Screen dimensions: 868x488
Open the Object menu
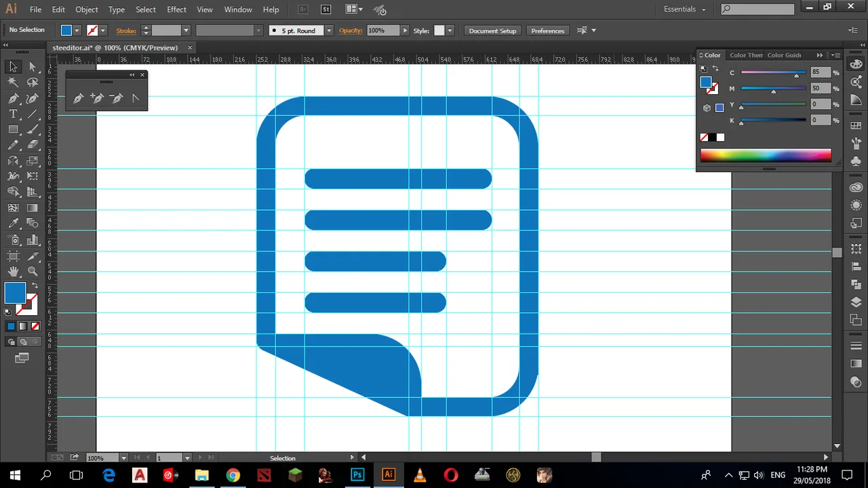(x=86, y=9)
